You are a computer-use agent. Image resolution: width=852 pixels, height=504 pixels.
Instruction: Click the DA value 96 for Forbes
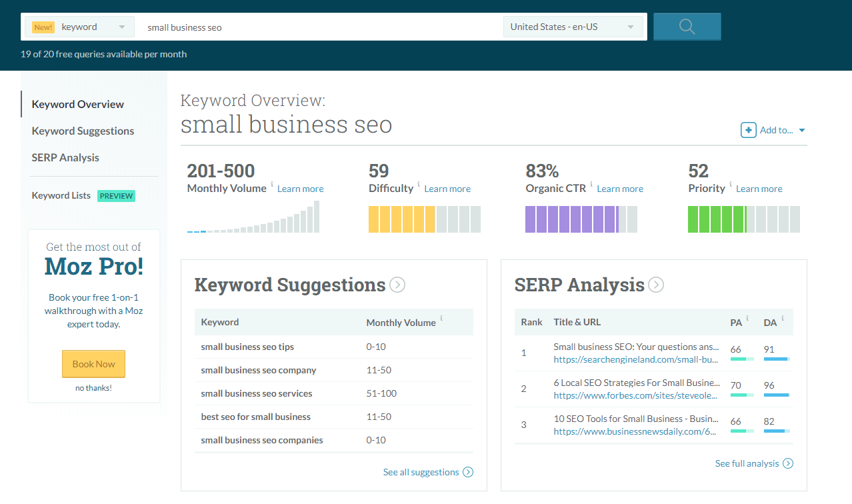pos(769,385)
